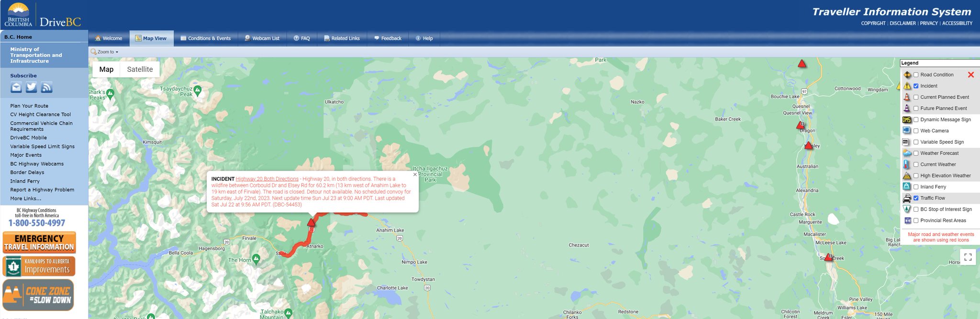Open the Twitter subscribe icon

click(32, 87)
